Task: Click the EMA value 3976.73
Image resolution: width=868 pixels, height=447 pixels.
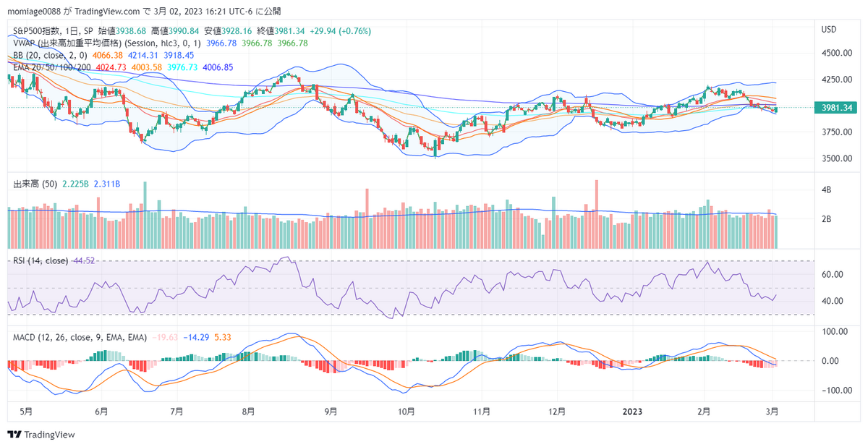Action: [182, 67]
